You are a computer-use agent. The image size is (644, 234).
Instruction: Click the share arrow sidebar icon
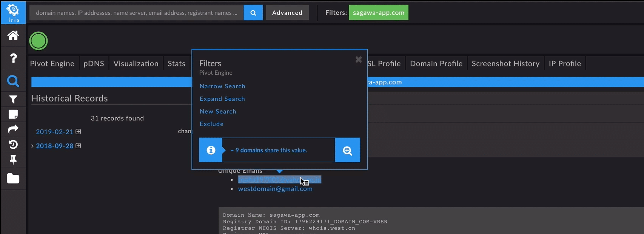(x=13, y=129)
